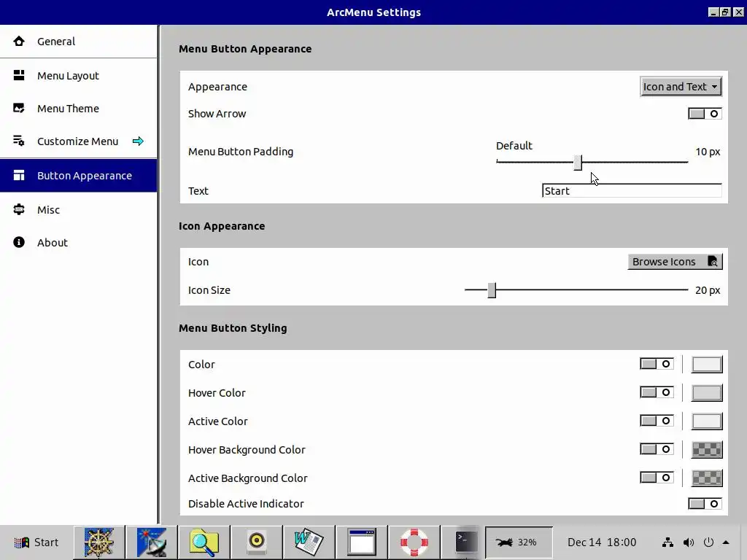Go to the About page
Image resolution: width=747 pixels, height=560 pixels.
[79, 242]
